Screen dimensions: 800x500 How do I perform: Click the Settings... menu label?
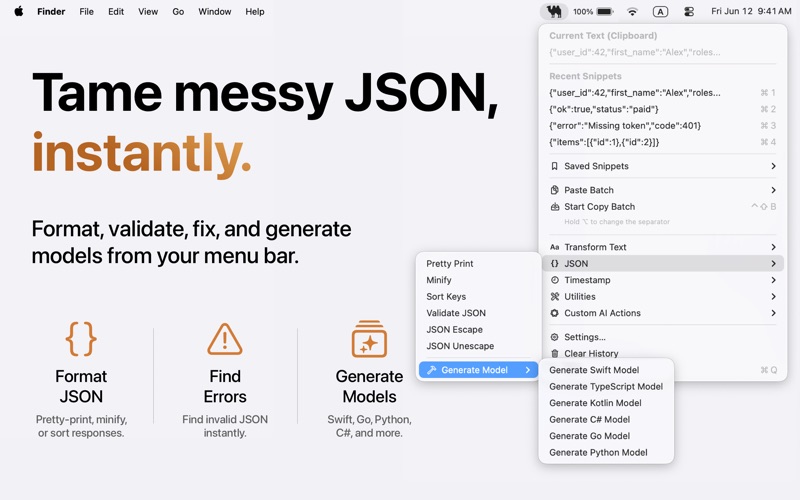coord(585,337)
